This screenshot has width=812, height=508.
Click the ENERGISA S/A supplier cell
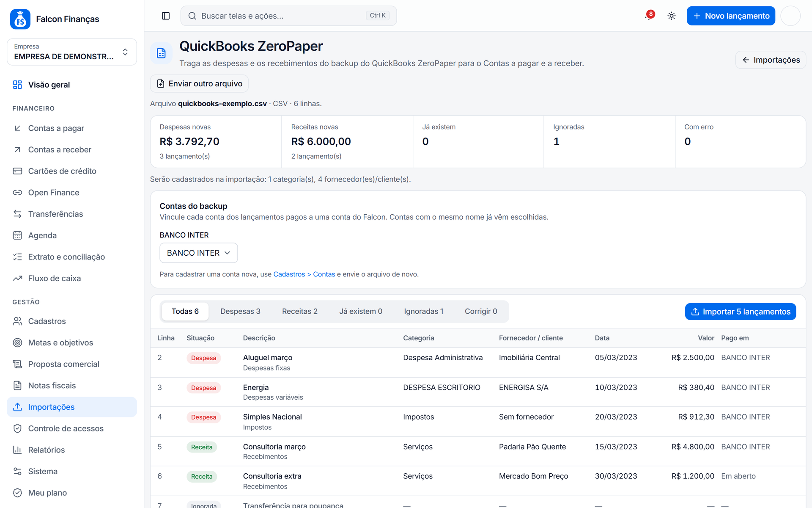tap(524, 387)
